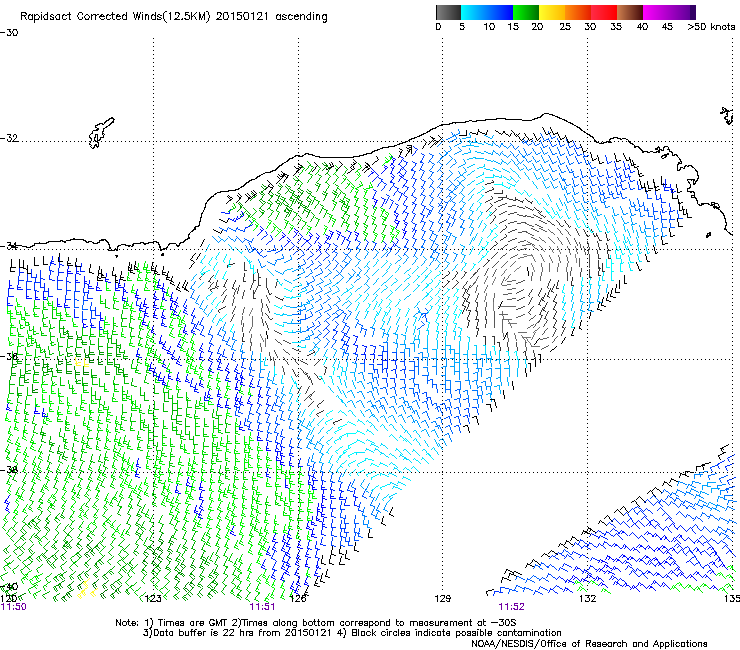Click the 'Note: 1) Times are GMT' line
Screen dimensions: 740x650
(x=316, y=623)
